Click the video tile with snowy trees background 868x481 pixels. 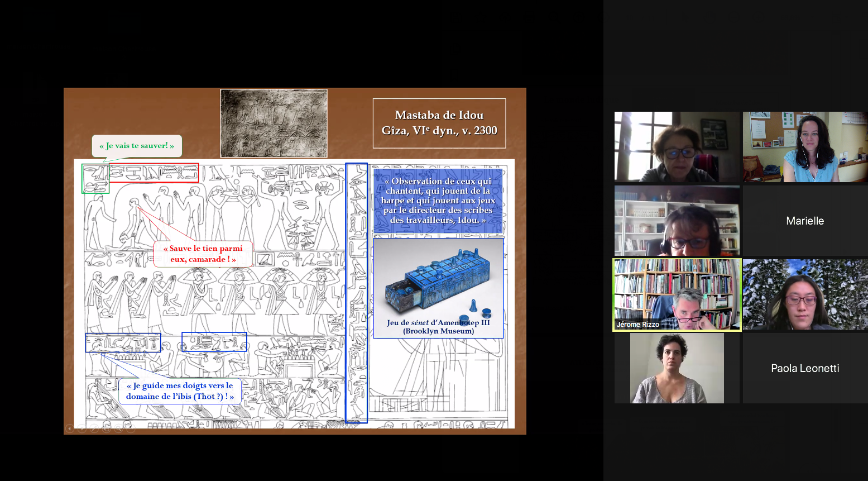pyautogui.click(x=804, y=294)
